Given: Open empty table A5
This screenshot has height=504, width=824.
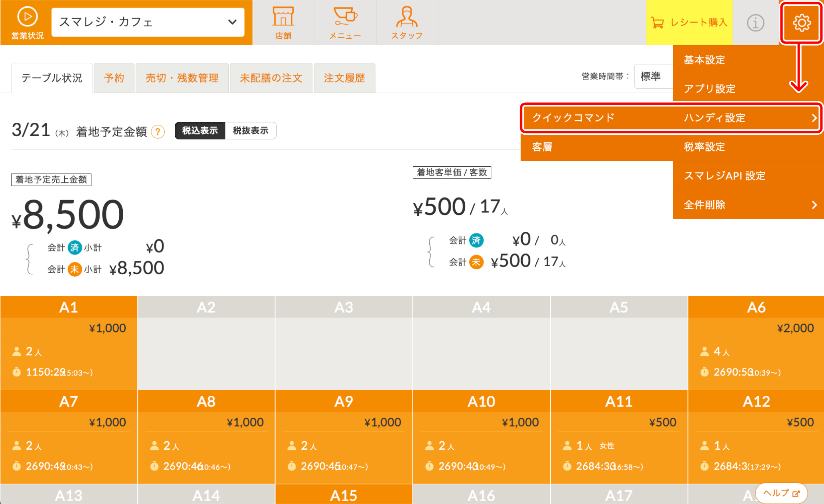Looking at the screenshot, I should [619, 343].
